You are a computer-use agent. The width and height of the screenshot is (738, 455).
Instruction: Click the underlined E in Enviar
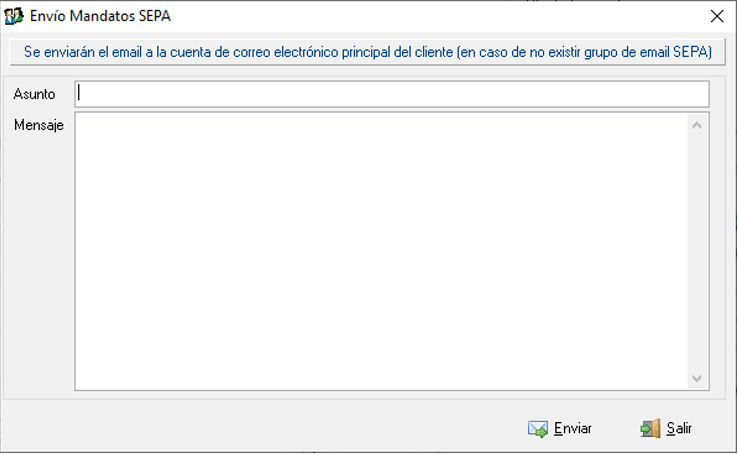click(x=558, y=429)
